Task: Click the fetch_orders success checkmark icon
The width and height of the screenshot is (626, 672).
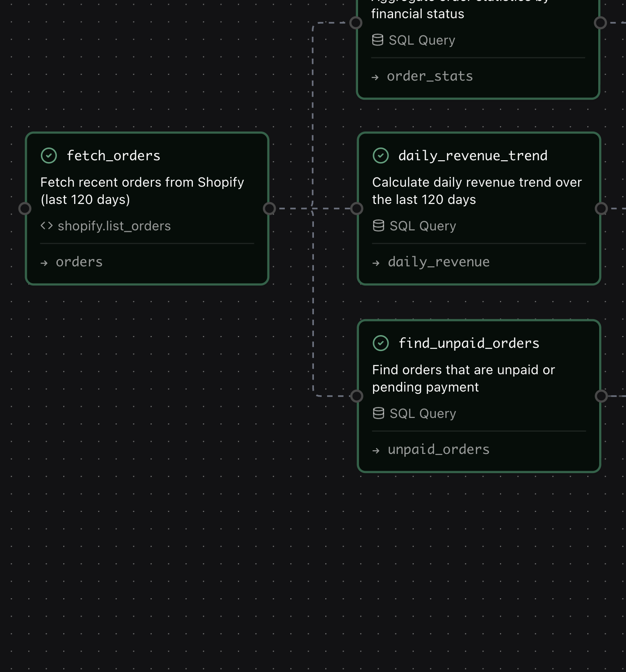Action: pos(49,156)
